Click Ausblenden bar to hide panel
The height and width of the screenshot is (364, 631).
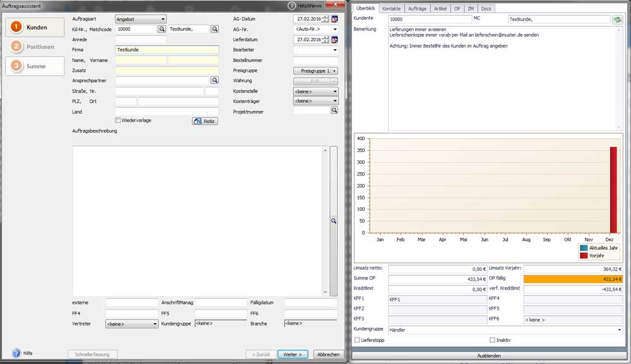(488, 356)
